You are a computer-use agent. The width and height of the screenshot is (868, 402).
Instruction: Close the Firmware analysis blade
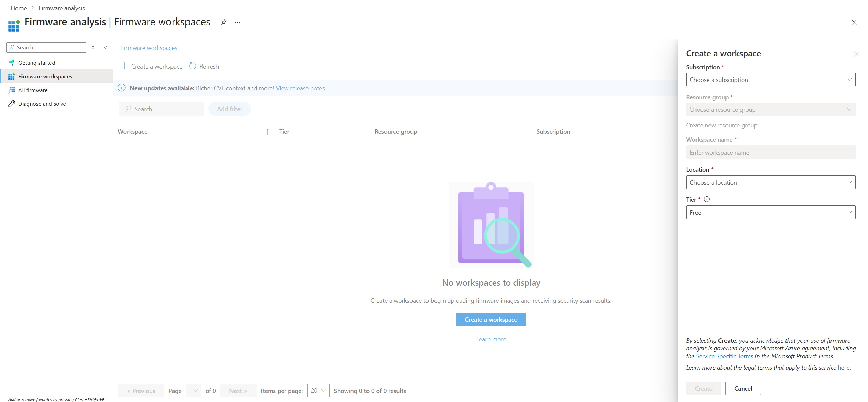coord(854,22)
